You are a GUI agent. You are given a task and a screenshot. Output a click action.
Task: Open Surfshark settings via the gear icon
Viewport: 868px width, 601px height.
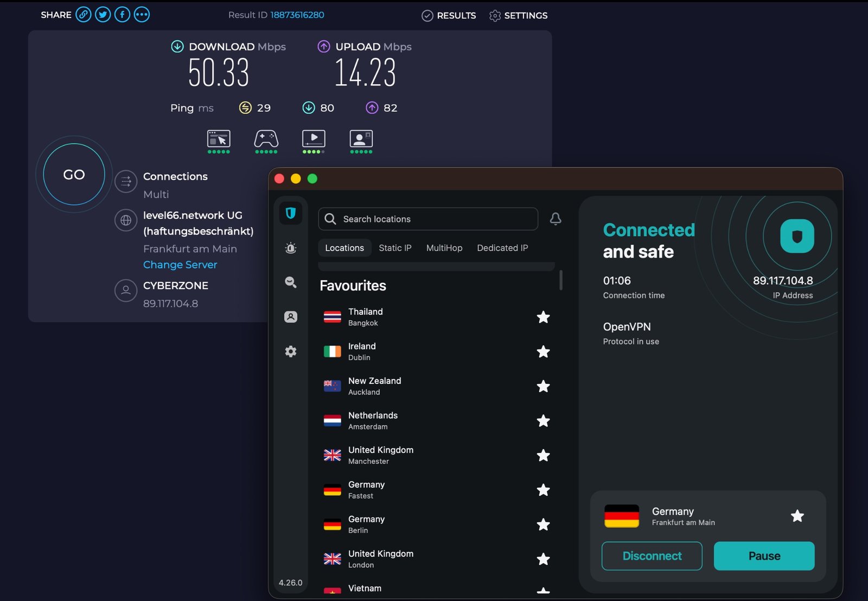coord(291,351)
